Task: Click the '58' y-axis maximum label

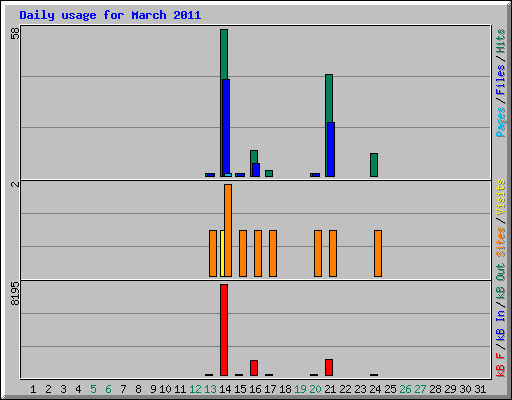Action: pyautogui.click(x=15, y=33)
